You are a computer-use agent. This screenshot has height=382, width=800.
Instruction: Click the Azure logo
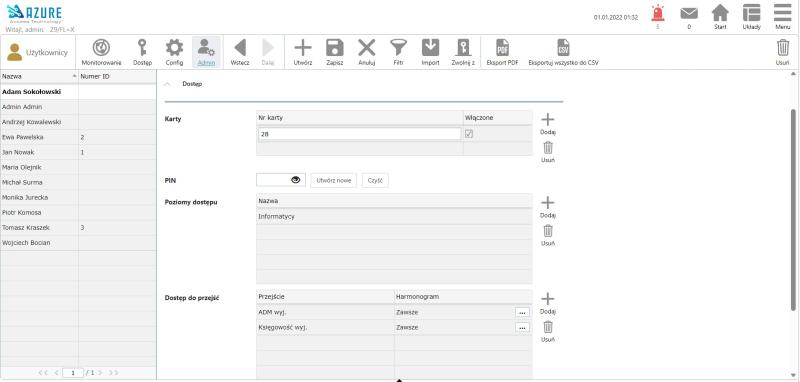[x=35, y=13]
